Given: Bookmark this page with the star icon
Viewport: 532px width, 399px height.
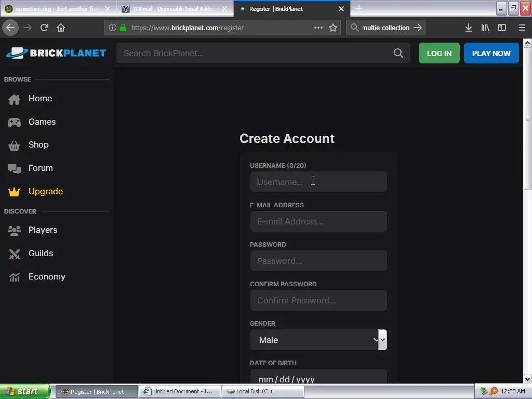Looking at the screenshot, I should [333, 28].
